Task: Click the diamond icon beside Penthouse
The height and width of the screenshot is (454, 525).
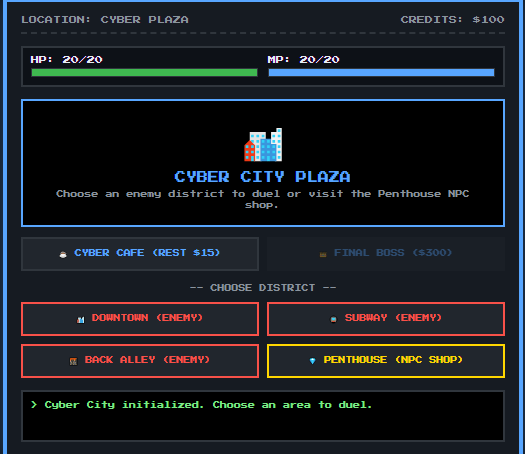Action: click(312, 361)
